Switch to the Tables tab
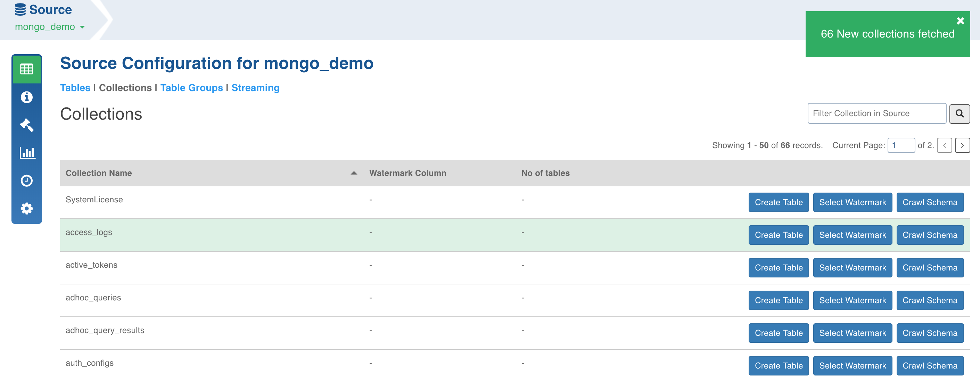 click(x=75, y=88)
